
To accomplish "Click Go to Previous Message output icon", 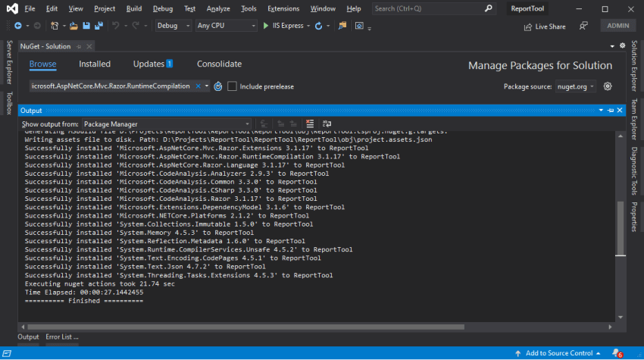I will click(x=280, y=124).
